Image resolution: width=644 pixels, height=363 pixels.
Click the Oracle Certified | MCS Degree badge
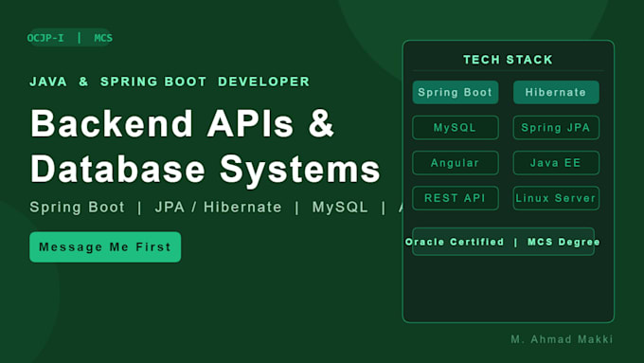pos(503,242)
